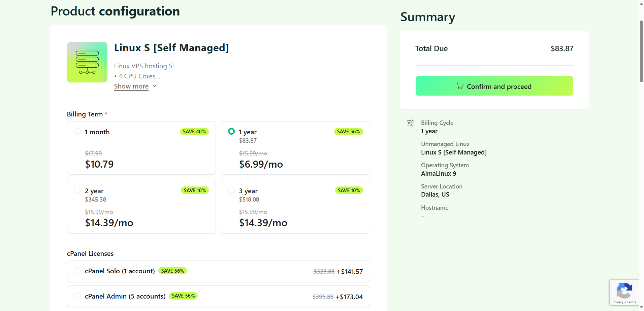Click the Hostname label in summary
Image resolution: width=644 pixels, height=311 pixels.
(434, 208)
